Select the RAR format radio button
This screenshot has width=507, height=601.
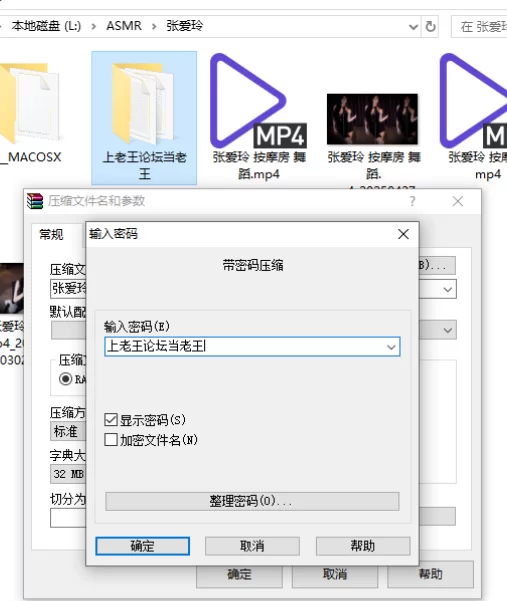[x=66, y=379]
